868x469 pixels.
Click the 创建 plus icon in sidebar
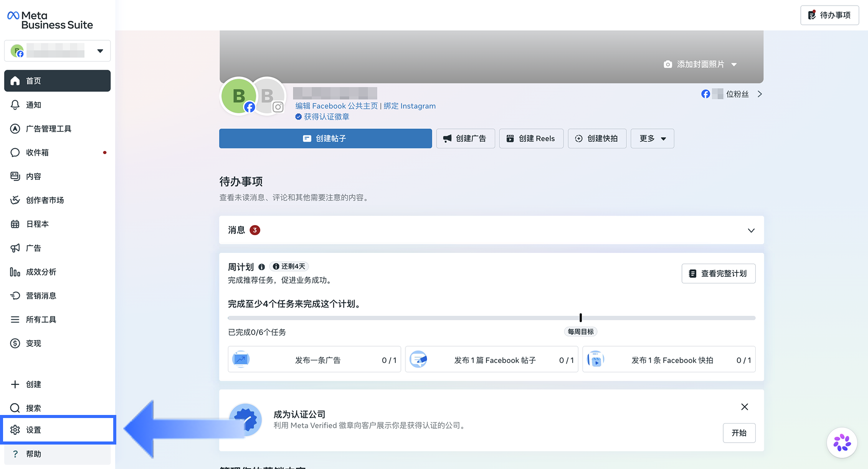coord(15,384)
